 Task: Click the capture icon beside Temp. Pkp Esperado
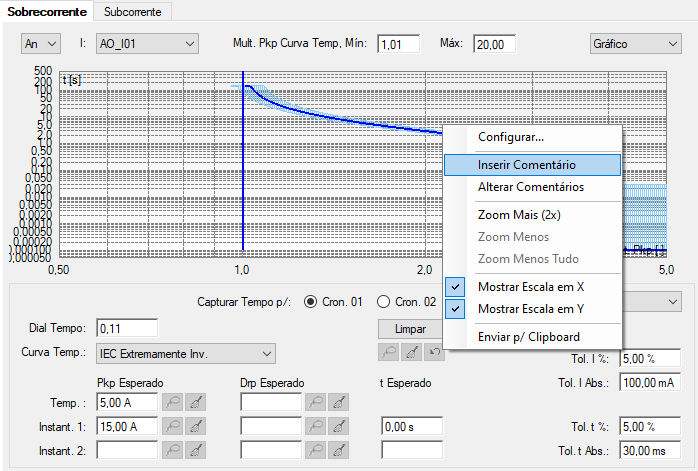(x=173, y=402)
